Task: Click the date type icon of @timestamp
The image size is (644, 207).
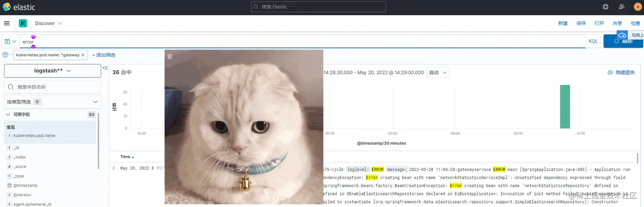Action: coord(9,185)
